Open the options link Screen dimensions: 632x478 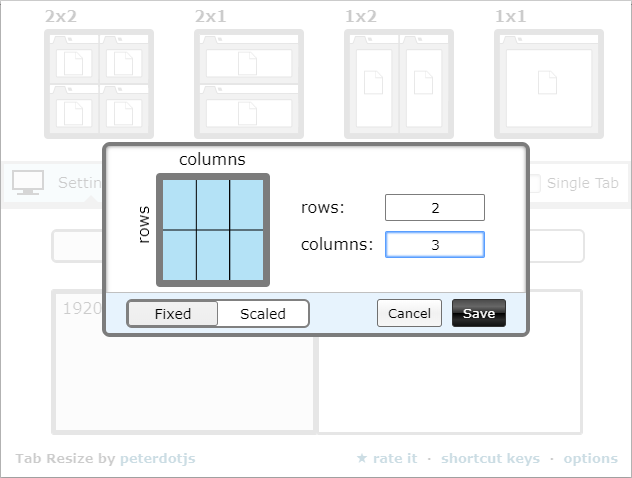click(590, 458)
